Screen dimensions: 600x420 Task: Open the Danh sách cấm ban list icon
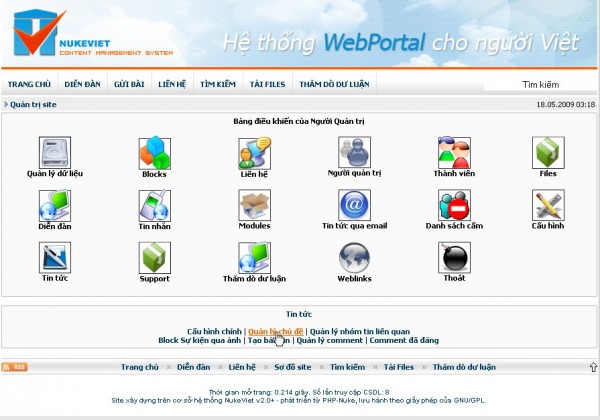pos(454,205)
